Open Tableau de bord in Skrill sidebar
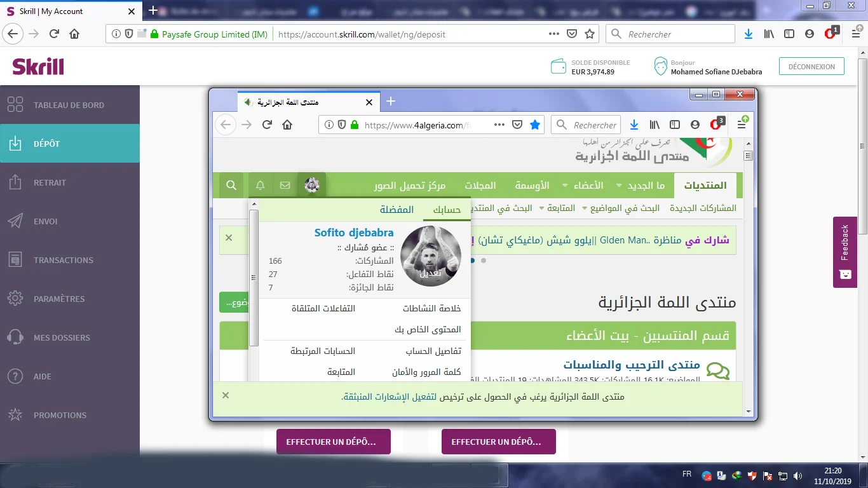868x488 pixels. pyautogui.click(x=69, y=105)
